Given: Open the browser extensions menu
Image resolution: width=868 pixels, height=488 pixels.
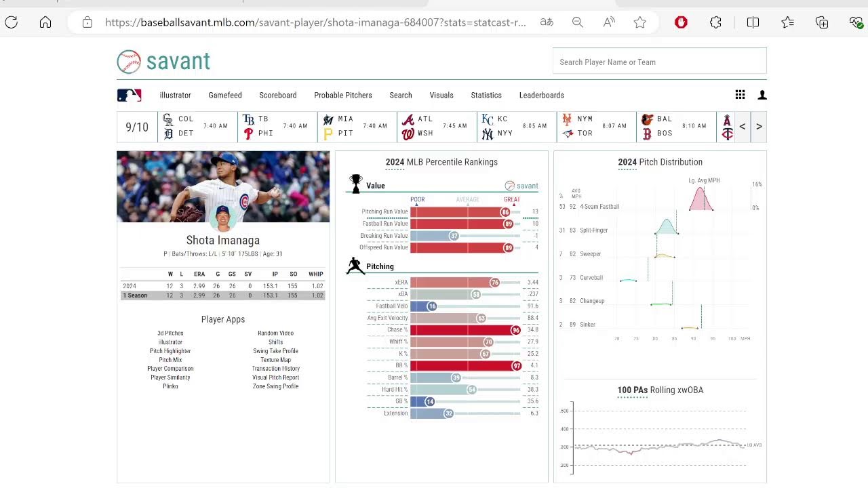Looking at the screenshot, I should (716, 22).
